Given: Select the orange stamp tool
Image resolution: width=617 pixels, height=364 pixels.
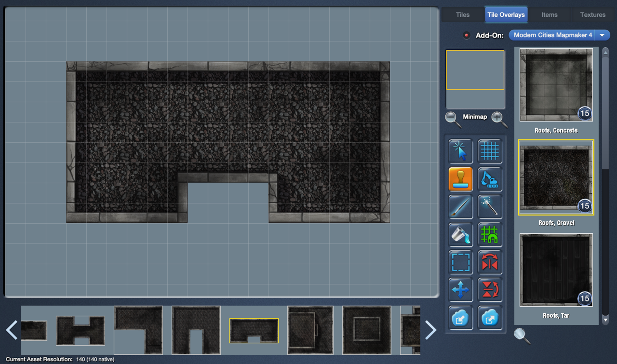Looking at the screenshot, I should pos(460,179).
